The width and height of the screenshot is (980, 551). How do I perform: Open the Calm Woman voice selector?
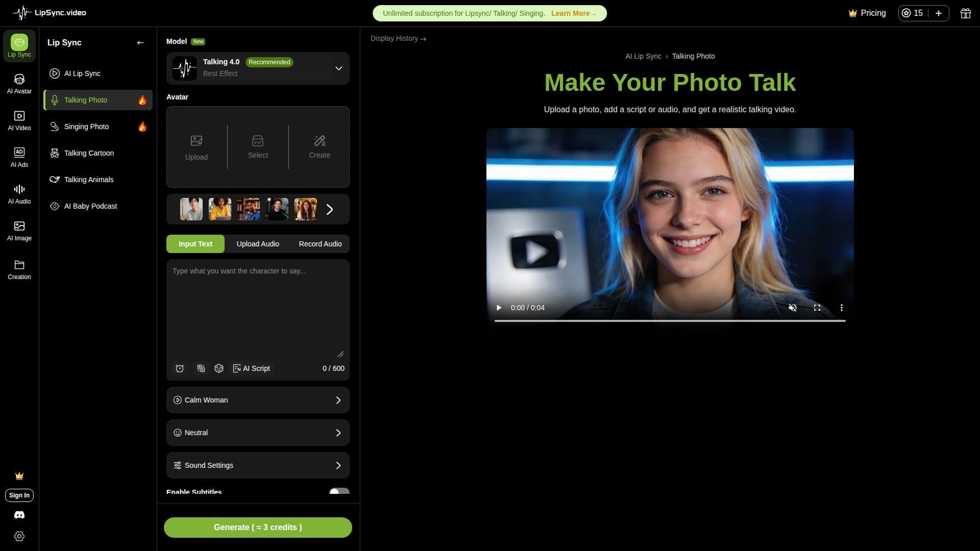click(258, 400)
